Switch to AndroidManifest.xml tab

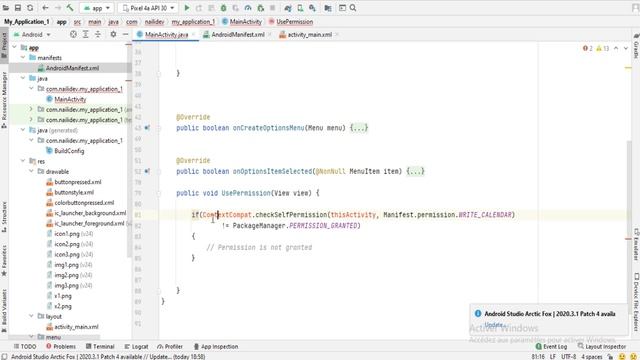tap(238, 35)
